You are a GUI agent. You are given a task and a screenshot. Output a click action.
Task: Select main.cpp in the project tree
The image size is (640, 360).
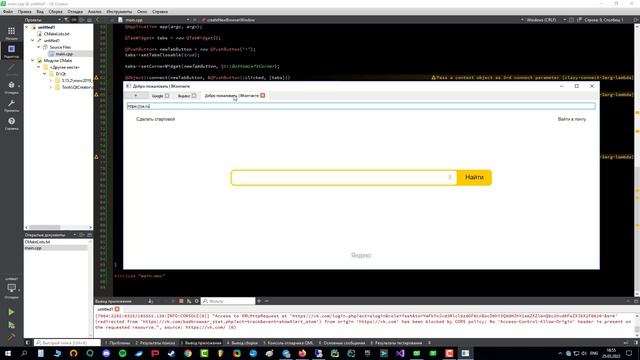pos(64,54)
